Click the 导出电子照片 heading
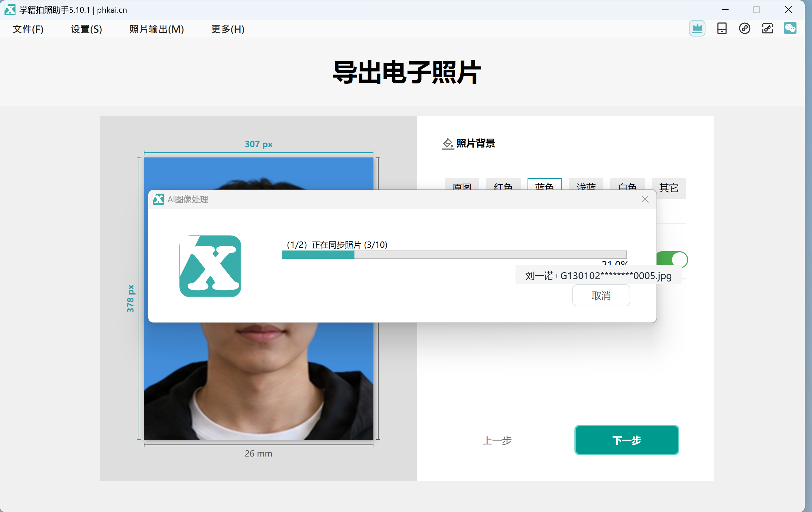This screenshot has height=512, width=812. click(x=406, y=72)
